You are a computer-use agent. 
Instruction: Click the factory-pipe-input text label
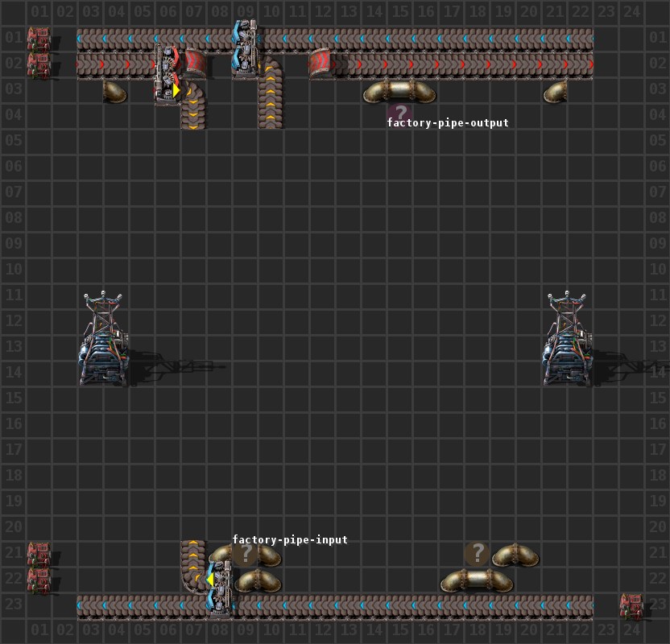(289, 539)
